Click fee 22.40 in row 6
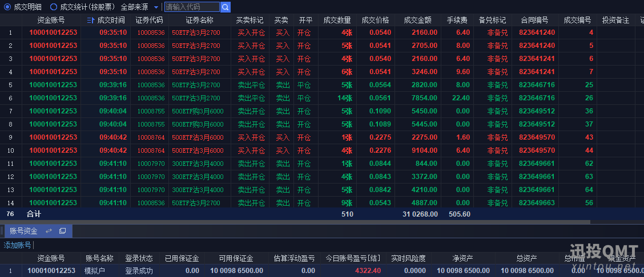This screenshot has width=644, height=277. click(460, 98)
